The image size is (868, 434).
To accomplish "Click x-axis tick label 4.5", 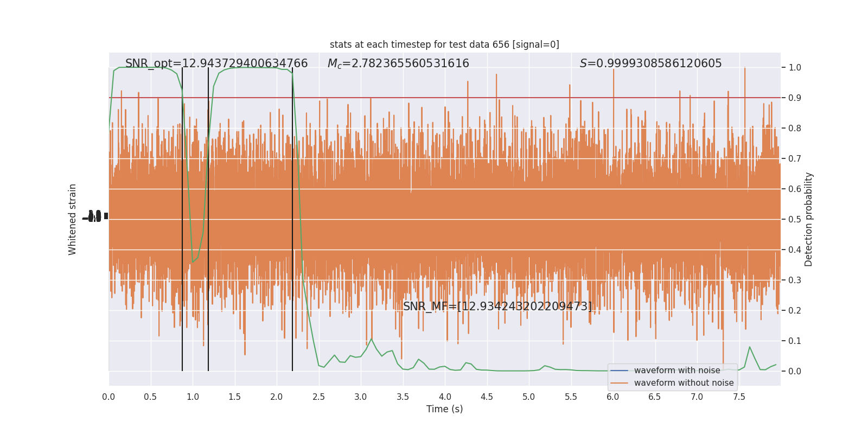I will click(487, 397).
